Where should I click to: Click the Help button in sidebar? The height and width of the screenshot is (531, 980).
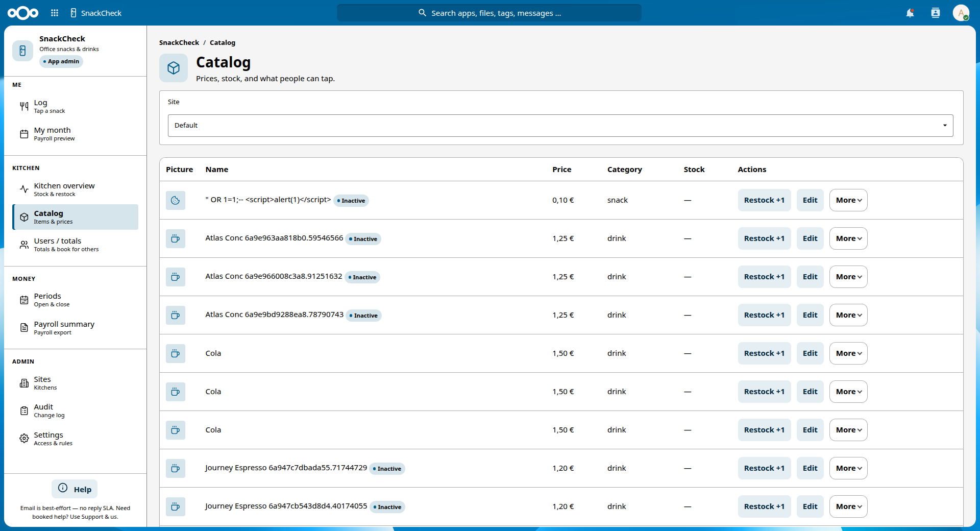[x=75, y=489]
